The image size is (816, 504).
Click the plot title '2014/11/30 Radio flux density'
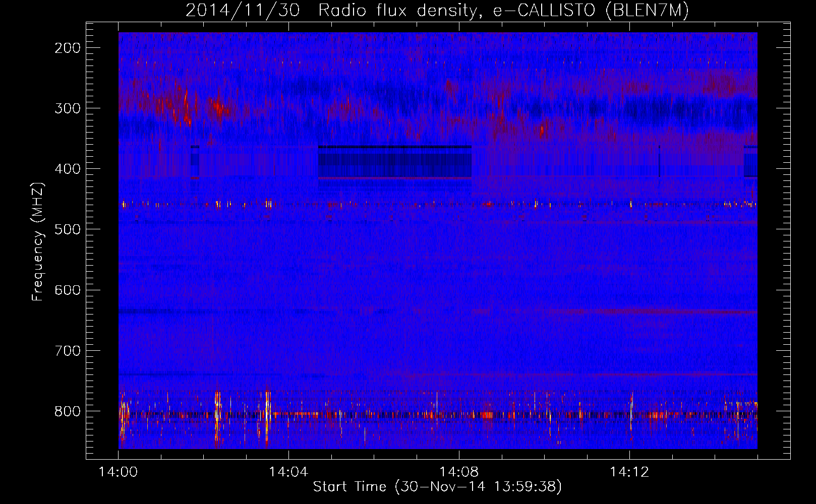[x=437, y=10]
